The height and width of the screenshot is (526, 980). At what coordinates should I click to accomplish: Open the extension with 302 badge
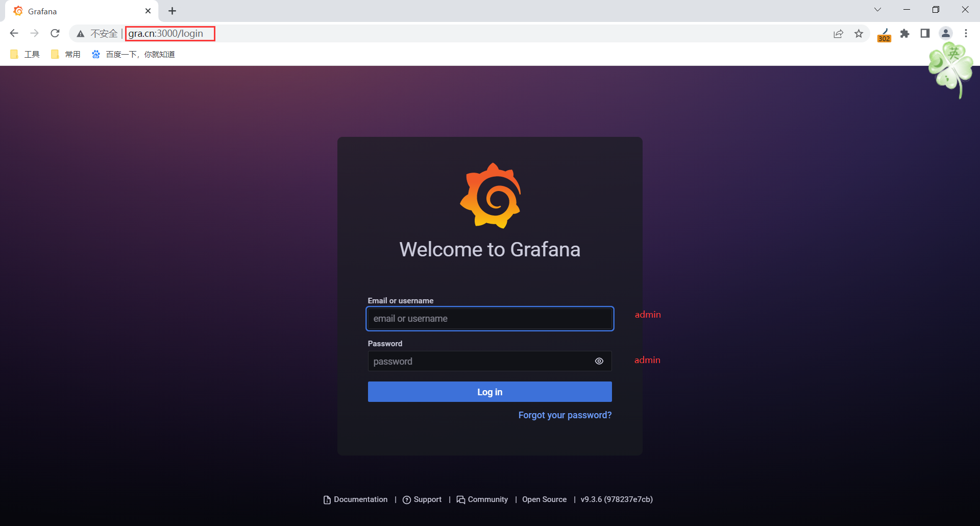coord(884,35)
